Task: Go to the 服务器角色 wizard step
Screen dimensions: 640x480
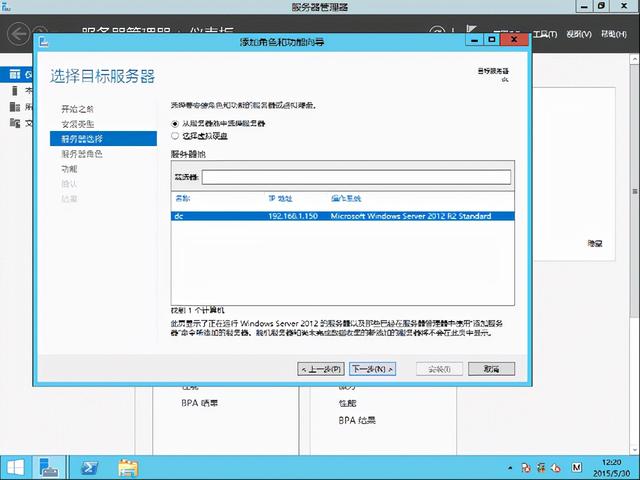Action: point(82,154)
